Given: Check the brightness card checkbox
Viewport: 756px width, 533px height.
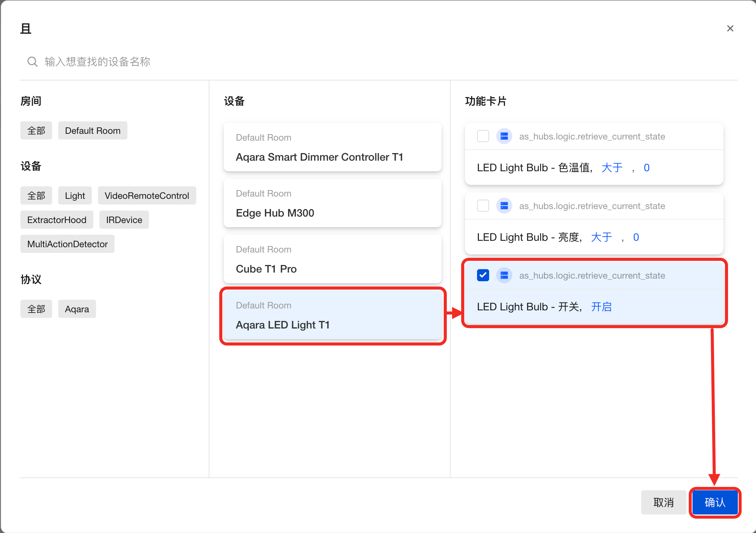Looking at the screenshot, I should [483, 206].
